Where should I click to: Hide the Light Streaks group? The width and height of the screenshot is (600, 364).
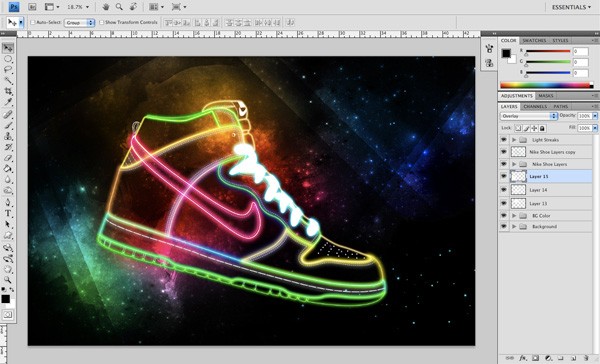tap(504, 140)
